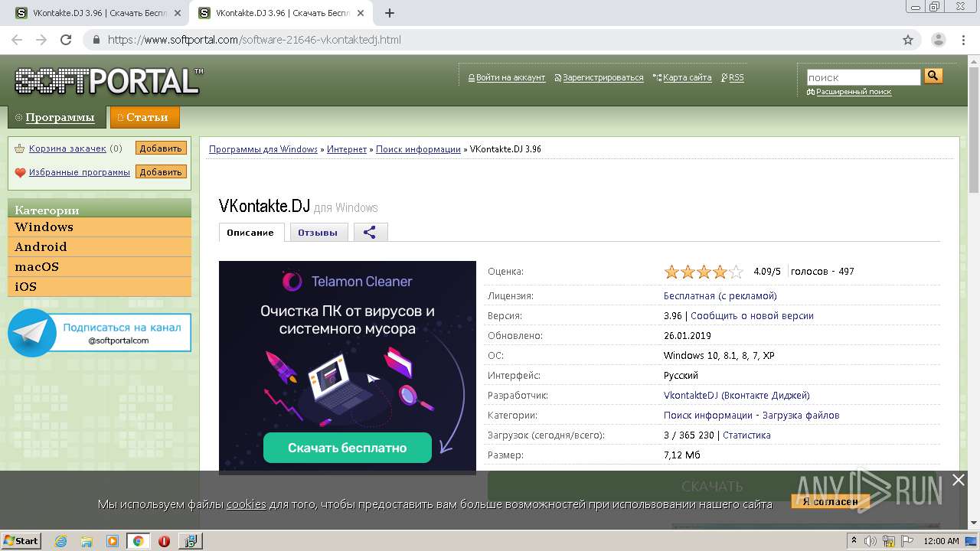The height and width of the screenshot is (551, 980).
Task: Open the Отзывы tab
Action: 318,233
